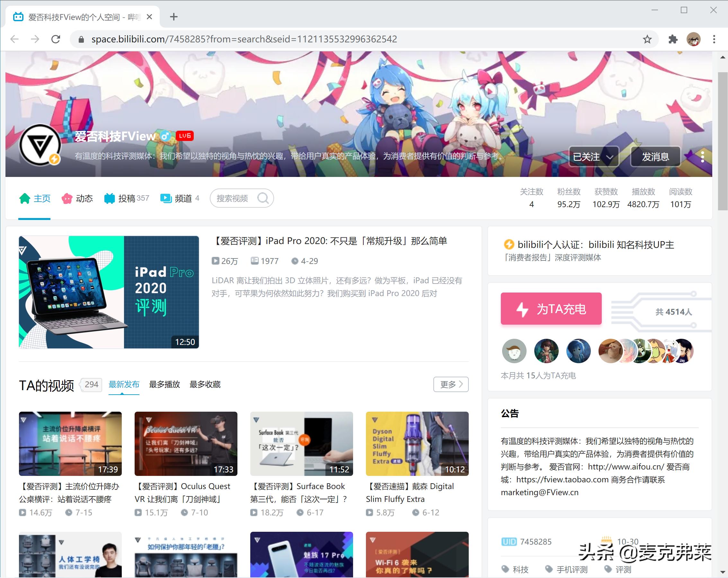Select the 最多播放 sorting tab
This screenshot has height=578, width=728.
164,384
